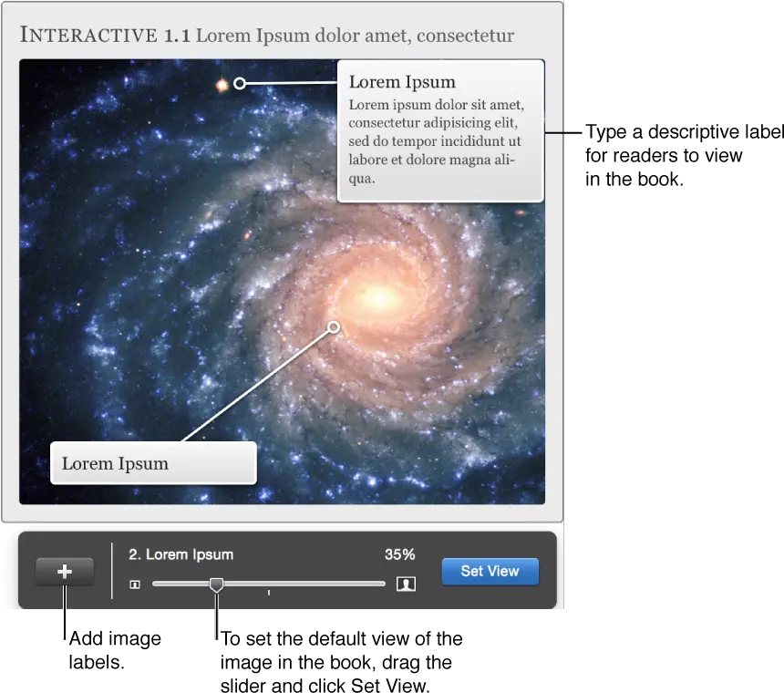
Task: Click the tick mark below the slider track
Action: tap(269, 591)
